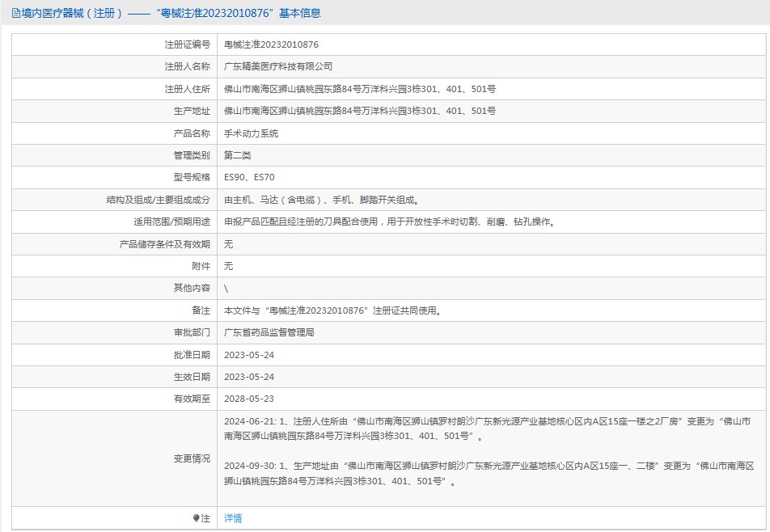Click the product name 手术动力系统

(251, 133)
